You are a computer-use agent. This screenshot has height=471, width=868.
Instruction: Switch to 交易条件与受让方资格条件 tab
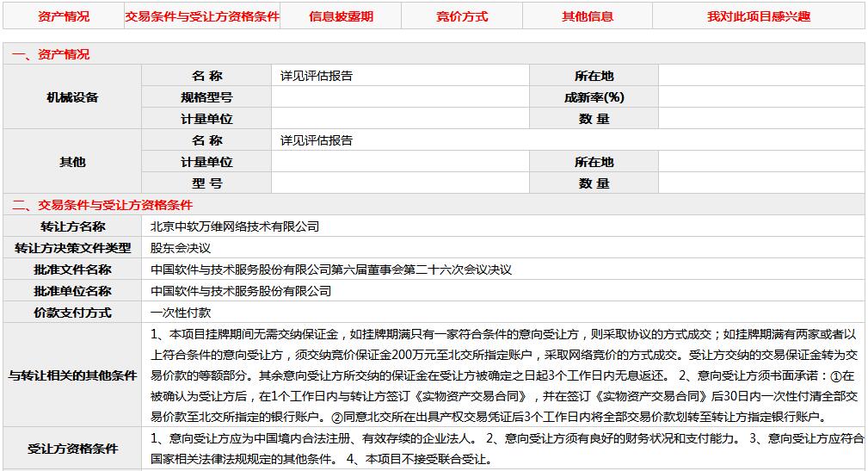pos(202,16)
